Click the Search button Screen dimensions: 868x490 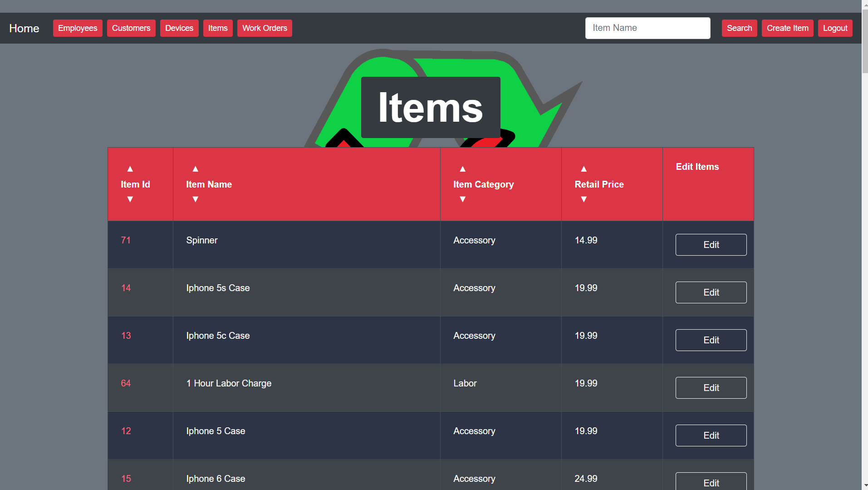[739, 28]
